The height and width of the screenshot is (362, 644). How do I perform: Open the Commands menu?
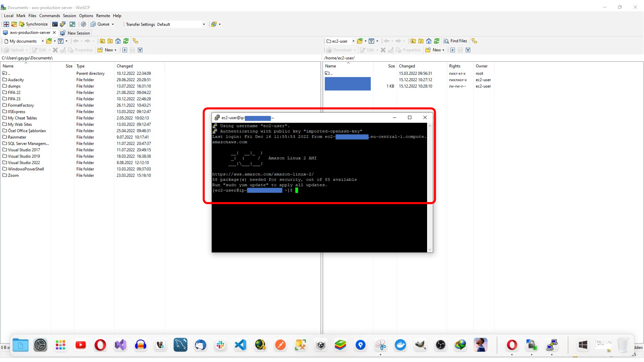pos(50,16)
